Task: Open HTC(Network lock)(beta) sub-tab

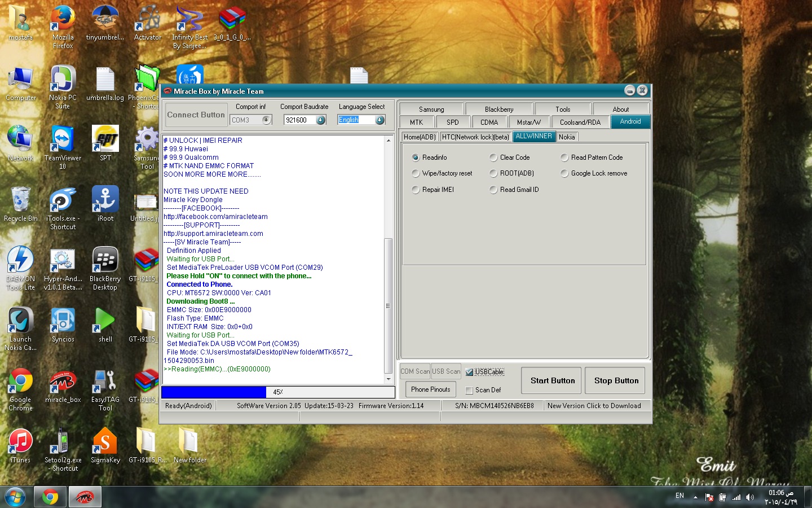Action: coord(475,137)
